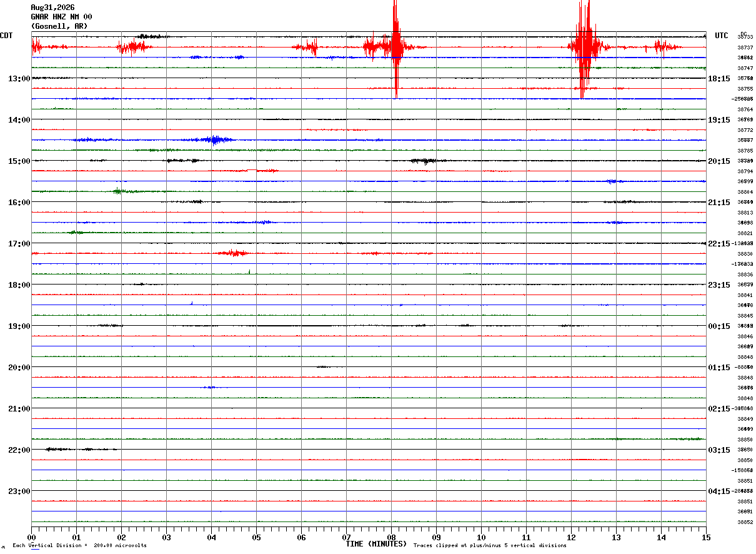This screenshot has width=756, height=554.
Task: Click the 17:15 red trace event near minute 04
Action: (x=232, y=253)
